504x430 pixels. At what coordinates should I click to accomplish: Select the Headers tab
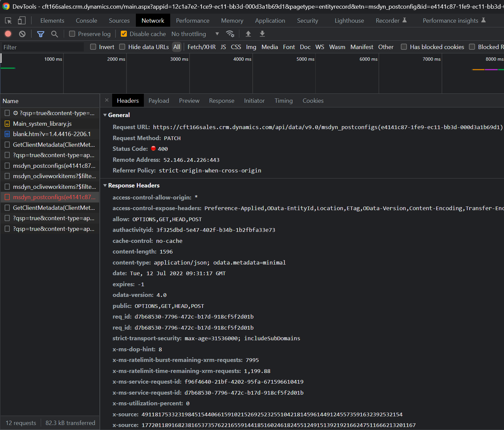point(128,100)
